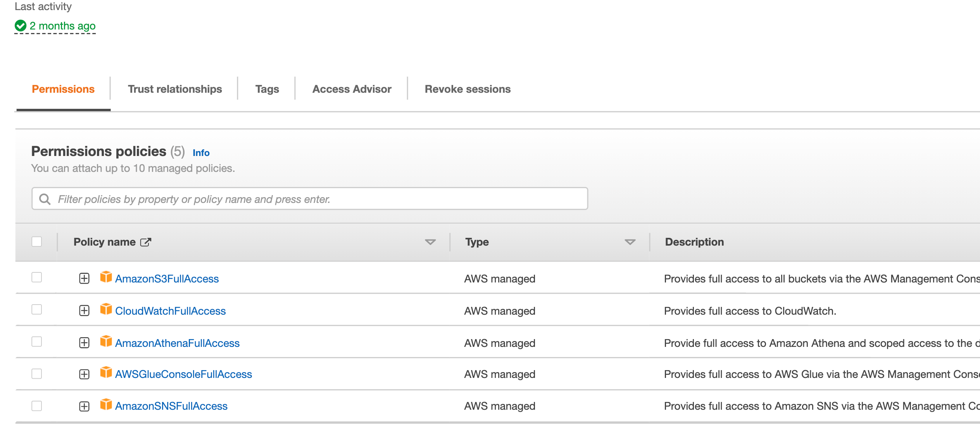The height and width of the screenshot is (440, 980).
Task: Click the green check icon under Last activity
Action: pos(20,26)
